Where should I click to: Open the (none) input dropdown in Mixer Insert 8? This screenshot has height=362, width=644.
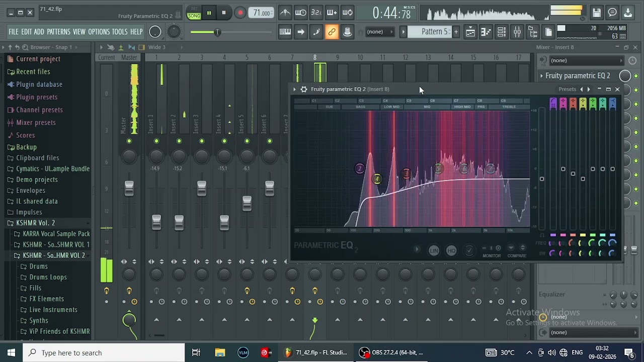(586, 60)
